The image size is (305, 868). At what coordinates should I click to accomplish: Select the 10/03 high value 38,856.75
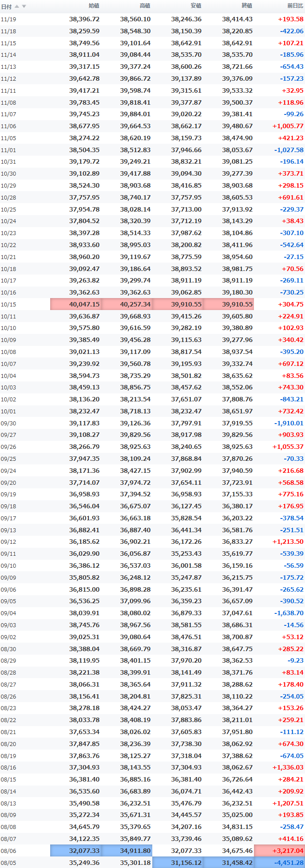click(x=135, y=387)
